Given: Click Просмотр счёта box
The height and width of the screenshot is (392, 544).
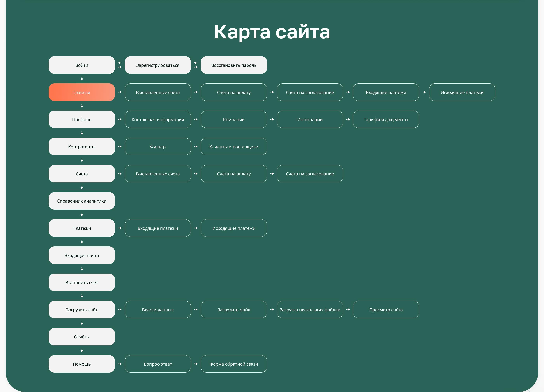Looking at the screenshot, I should pos(386,310).
